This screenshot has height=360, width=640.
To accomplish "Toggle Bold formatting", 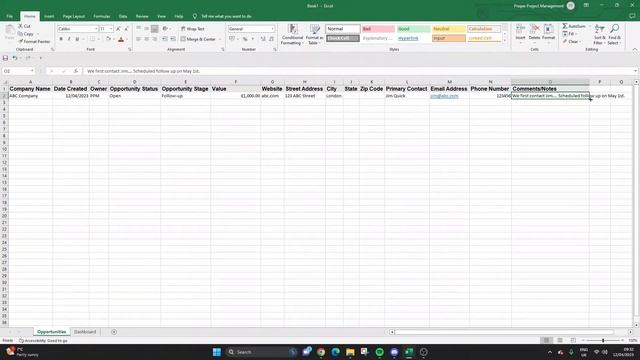I will click(61, 39).
